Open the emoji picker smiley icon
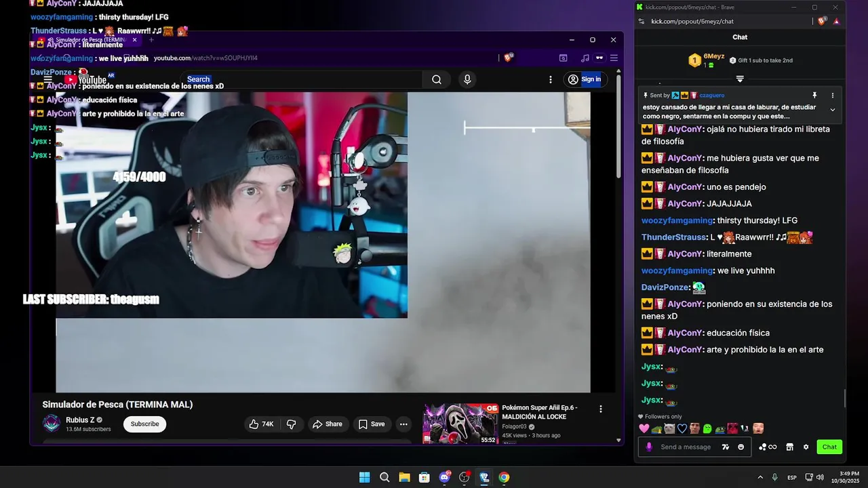The width and height of the screenshot is (868, 488). 741,447
